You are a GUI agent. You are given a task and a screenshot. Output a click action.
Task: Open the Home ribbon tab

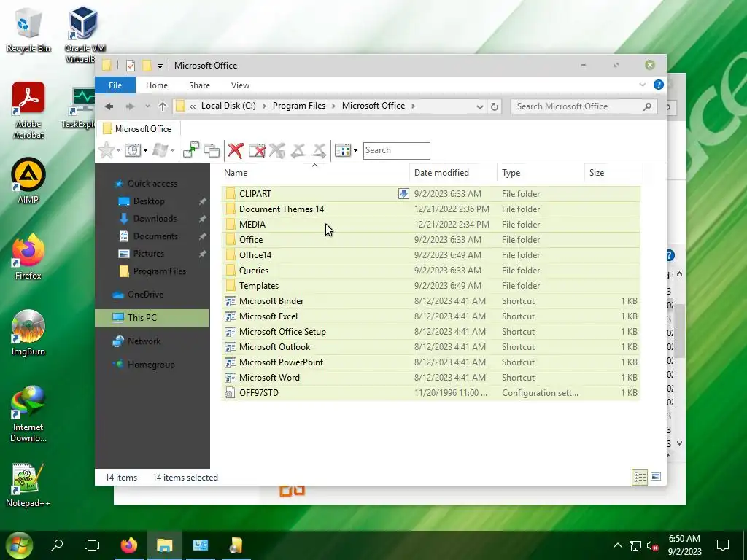click(x=157, y=85)
